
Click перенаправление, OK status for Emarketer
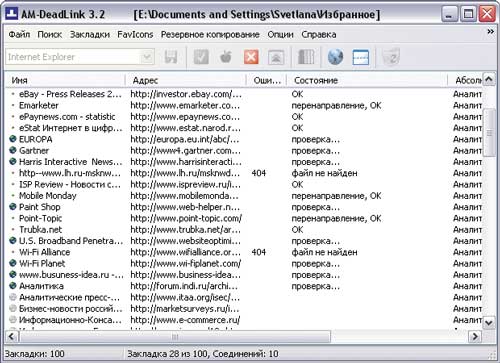pyautogui.click(x=336, y=105)
